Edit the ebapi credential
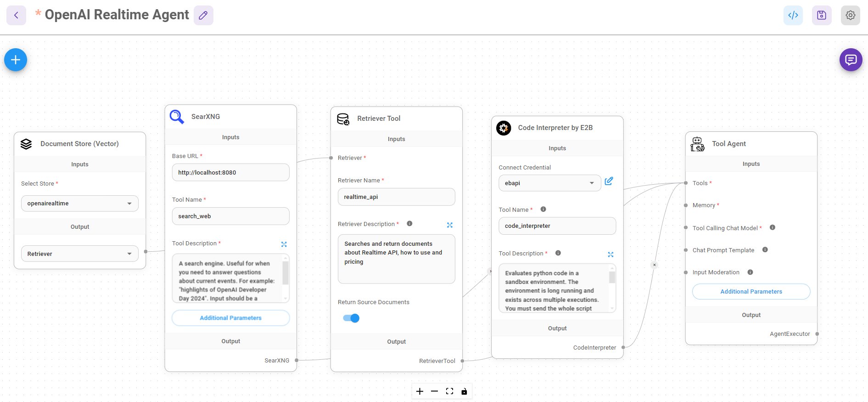Screen dimensions: 868x402 click(609, 181)
